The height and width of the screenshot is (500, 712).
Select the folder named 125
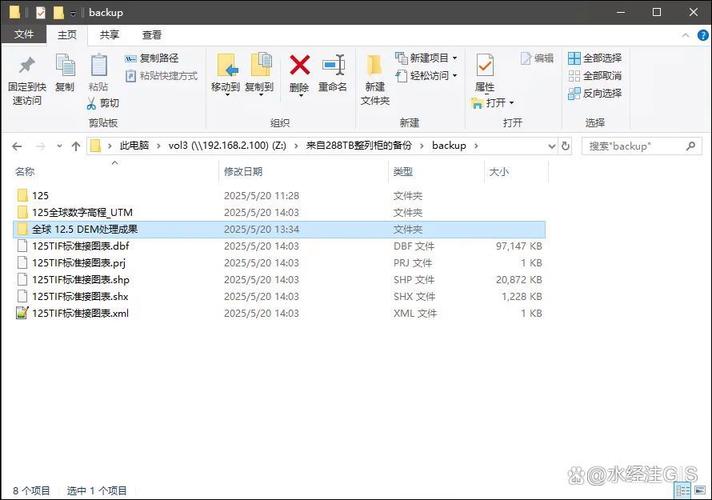point(40,196)
